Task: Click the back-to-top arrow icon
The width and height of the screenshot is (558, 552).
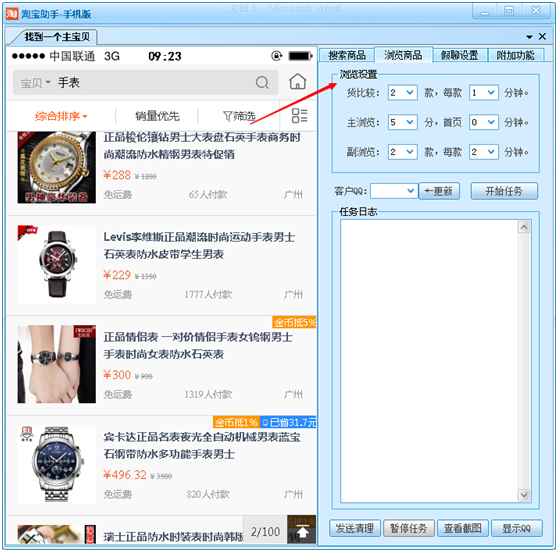Action: pos(302,532)
